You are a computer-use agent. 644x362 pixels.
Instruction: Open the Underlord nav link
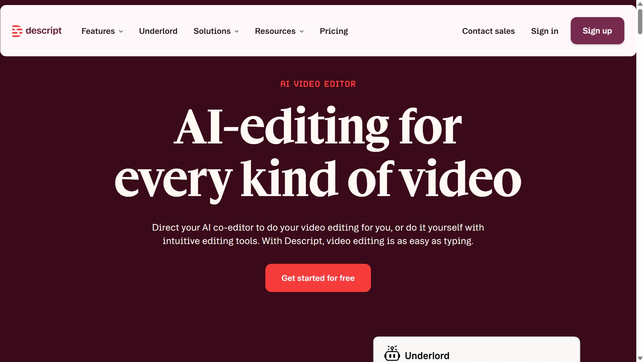tap(158, 31)
